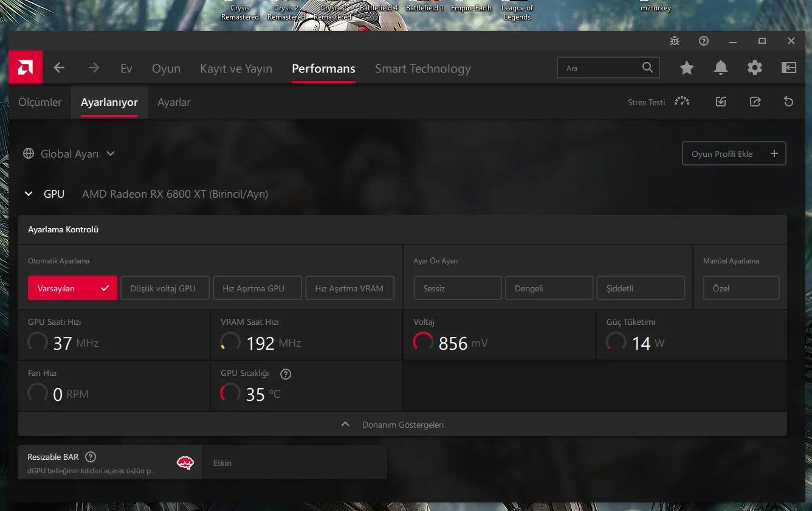Click the help icon beside Resizable BAR
The height and width of the screenshot is (511, 812).
click(x=91, y=457)
